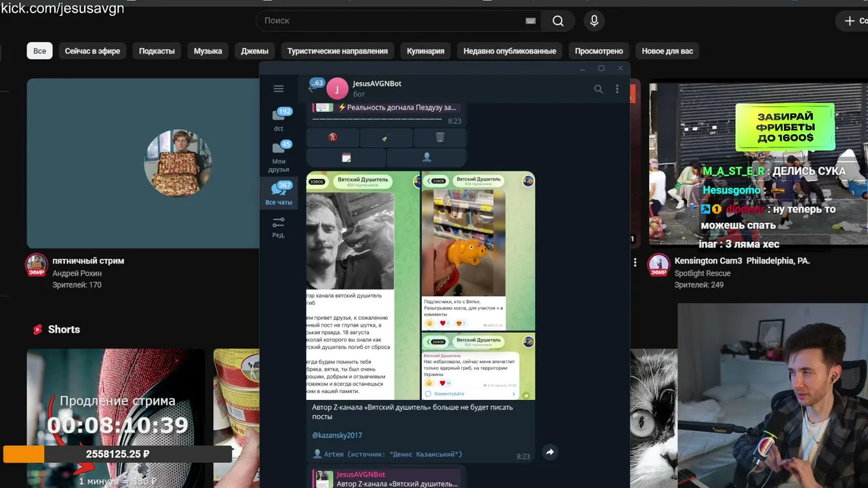Screen dimensions: 868x488
Task: Click the trash can bot button
Action: 440,137
